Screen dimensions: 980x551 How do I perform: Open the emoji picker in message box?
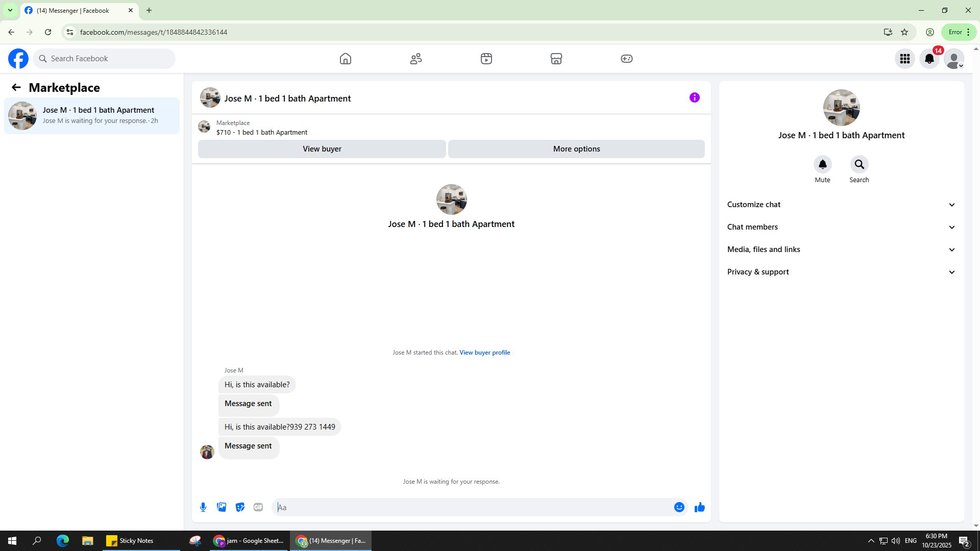[679, 507]
